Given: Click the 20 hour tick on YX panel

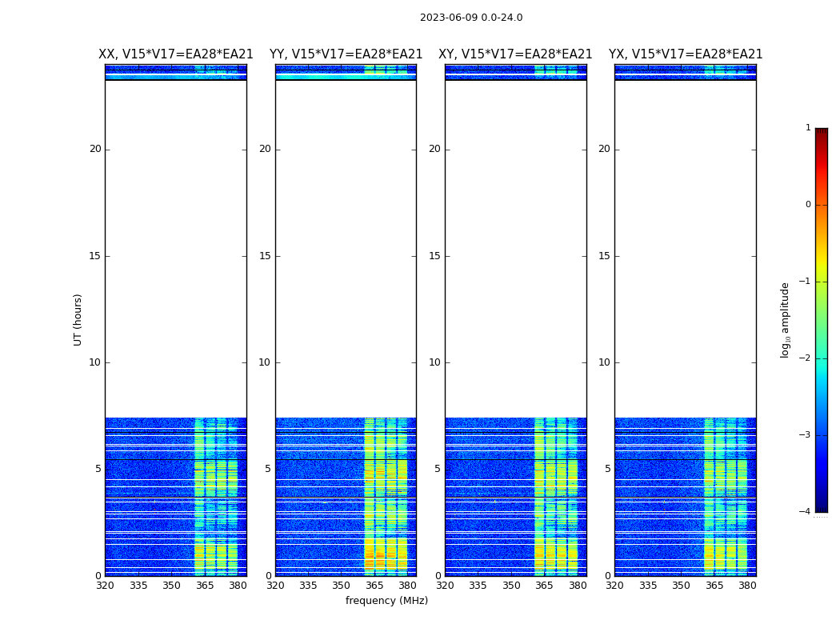Looking at the screenshot, I should (604, 149).
